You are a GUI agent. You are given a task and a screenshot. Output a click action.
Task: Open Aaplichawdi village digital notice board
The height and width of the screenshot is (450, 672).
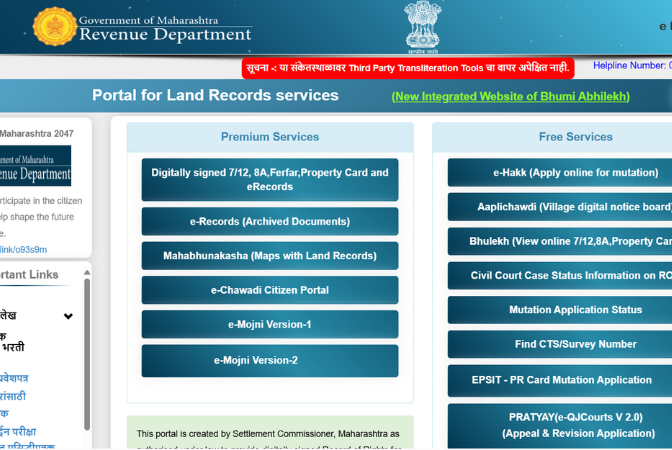(x=560, y=207)
